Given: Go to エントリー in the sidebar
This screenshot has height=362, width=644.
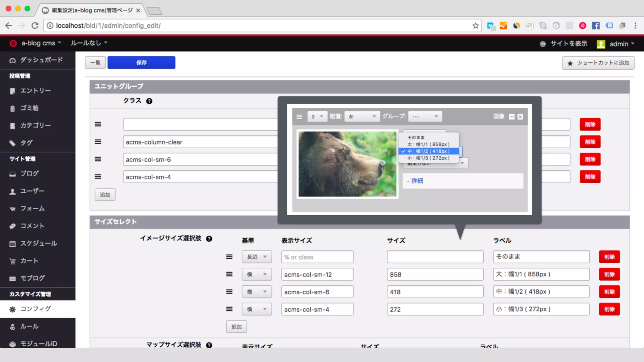Looking at the screenshot, I should point(36,90).
